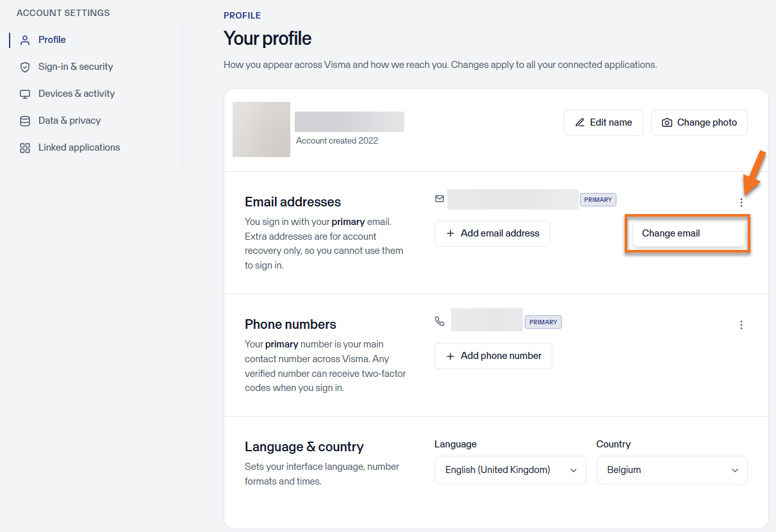
Task: Click Add phone number button
Action: click(x=493, y=356)
